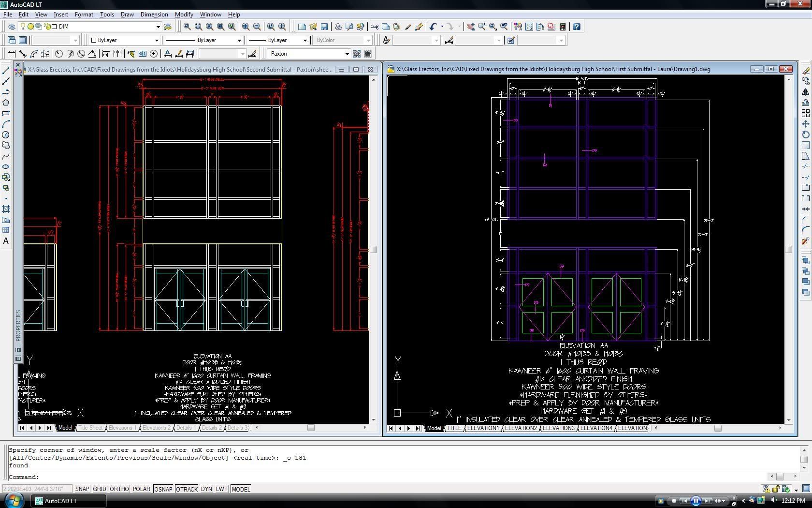Toggle MODEL space button in status bar
The height and width of the screenshot is (508, 812).
point(241,489)
